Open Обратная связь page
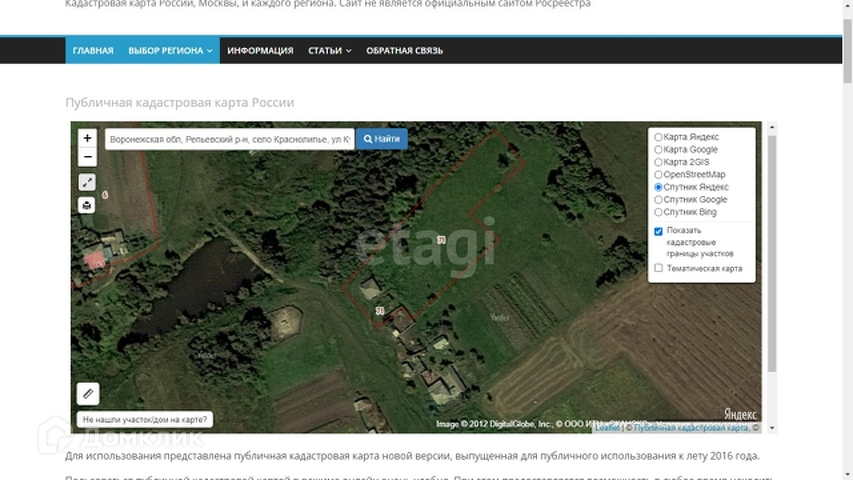 (x=404, y=51)
